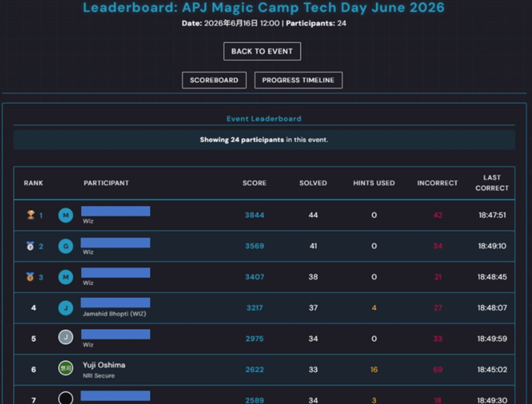Click the Yuji Oshima participant name
Screen dimensions: 532x404
(104, 365)
